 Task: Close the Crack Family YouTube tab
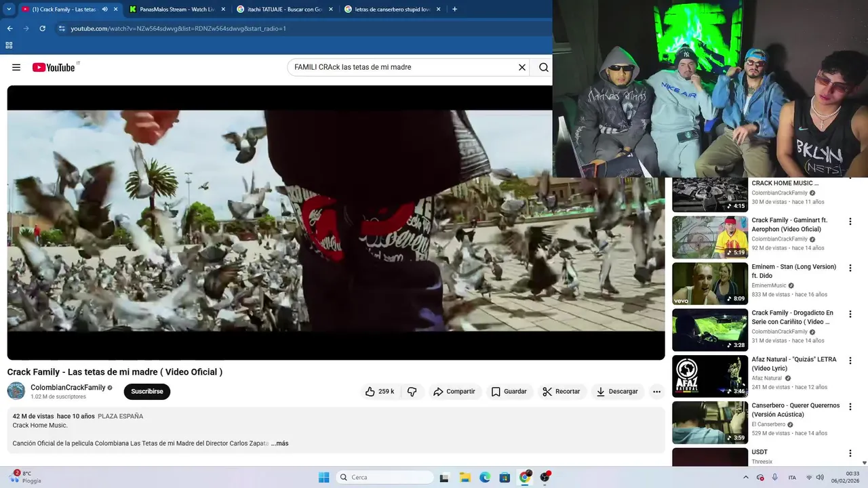[115, 9]
